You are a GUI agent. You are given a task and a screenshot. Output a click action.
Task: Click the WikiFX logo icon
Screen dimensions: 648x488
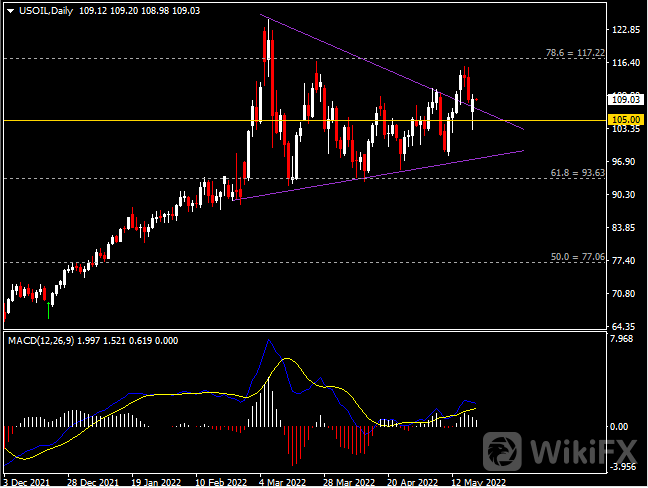click(x=507, y=452)
